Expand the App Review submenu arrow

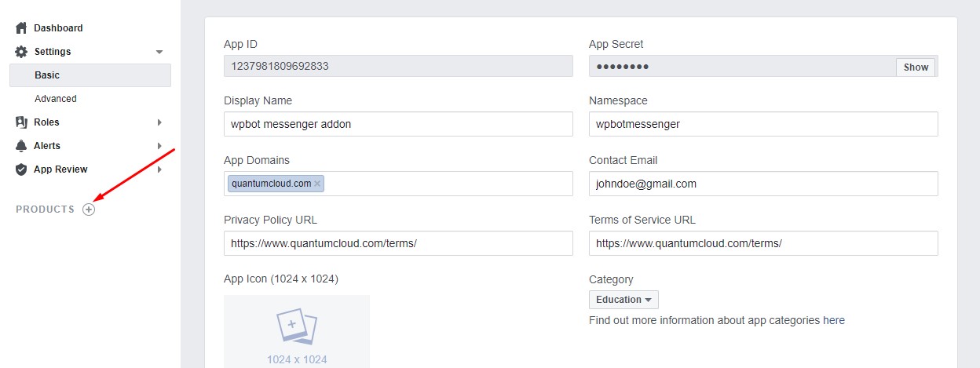pyautogui.click(x=159, y=169)
